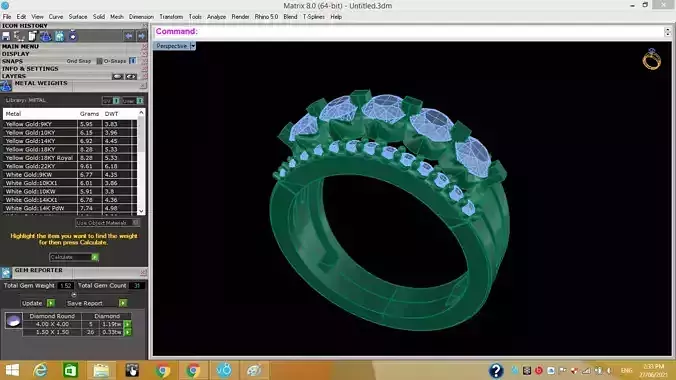The height and width of the screenshot is (380, 676).
Task: Open File Explorer from taskbar
Action: [x=101, y=371]
